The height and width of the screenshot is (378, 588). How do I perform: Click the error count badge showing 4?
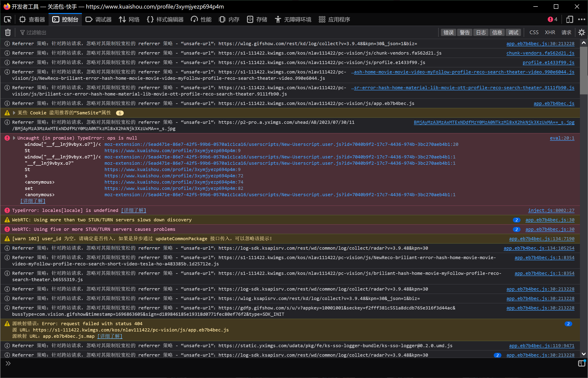click(x=552, y=19)
